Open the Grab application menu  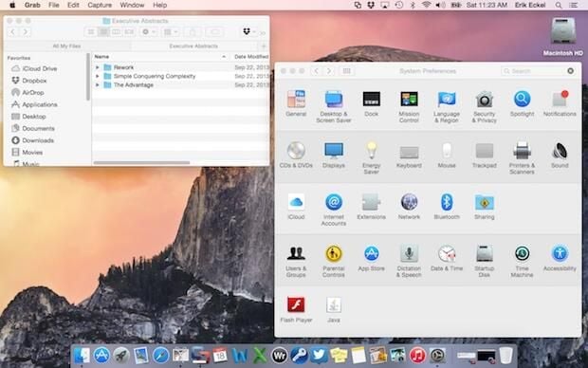pos(32,5)
